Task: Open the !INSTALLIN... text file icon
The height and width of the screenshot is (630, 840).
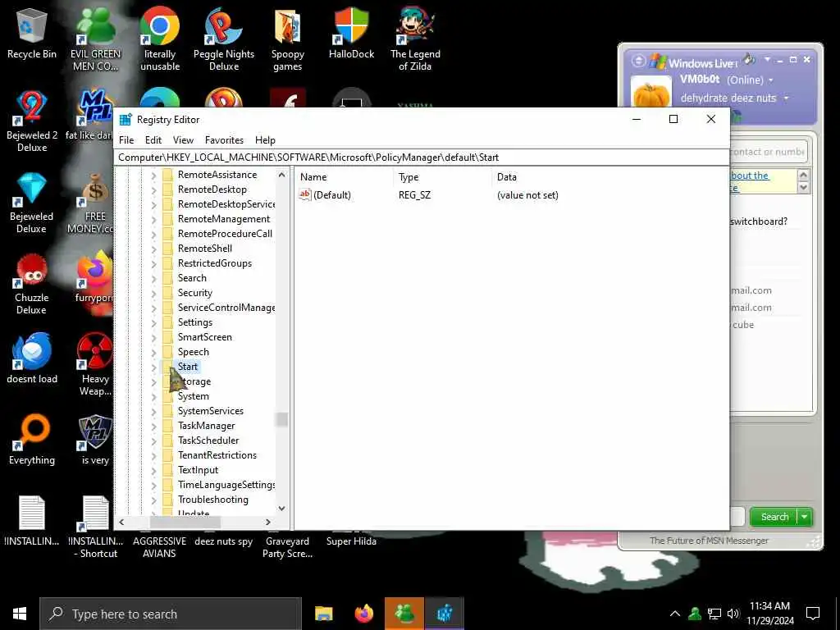Action: point(32,521)
